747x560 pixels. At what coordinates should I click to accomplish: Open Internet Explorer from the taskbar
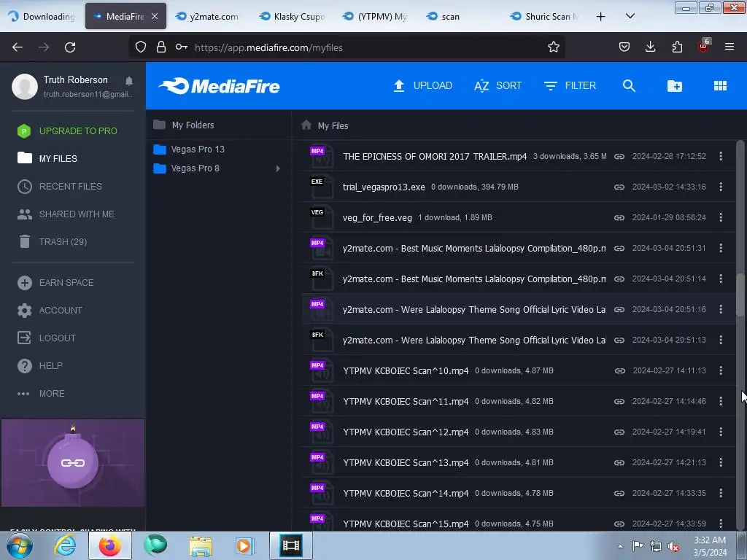pyautogui.click(x=64, y=545)
